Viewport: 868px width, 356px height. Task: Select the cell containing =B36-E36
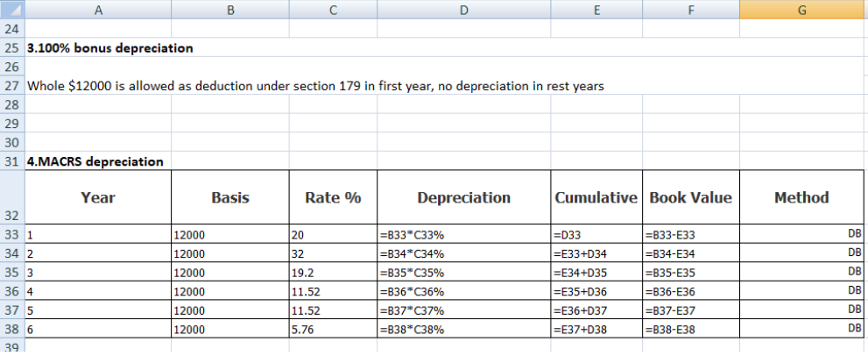click(x=691, y=292)
